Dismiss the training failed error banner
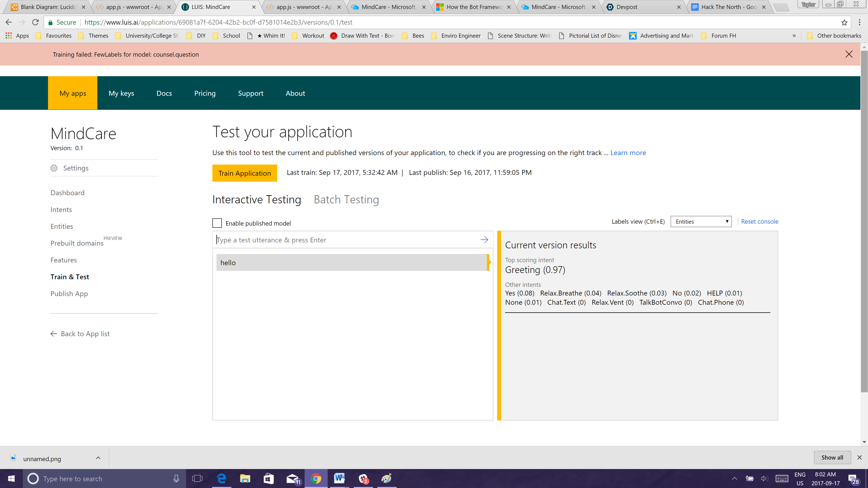Image resolution: width=868 pixels, height=488 pixels. [x=848, y=54]
